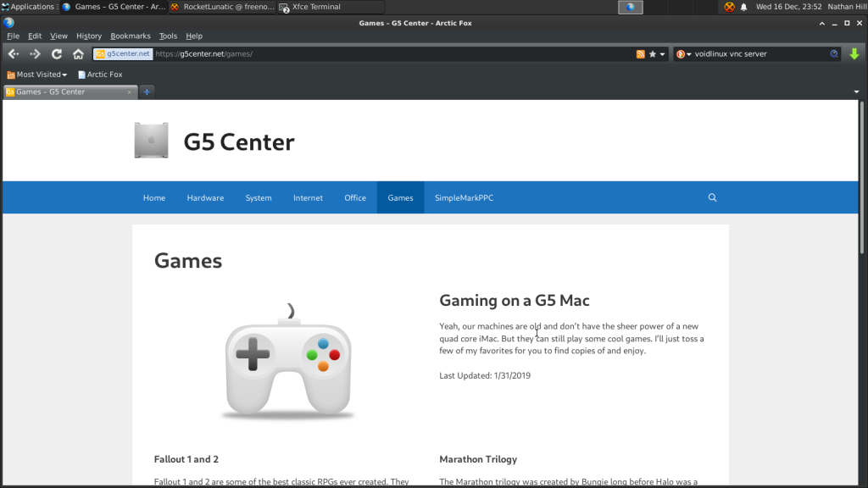Open the Internet navigation page

point(308,197)
